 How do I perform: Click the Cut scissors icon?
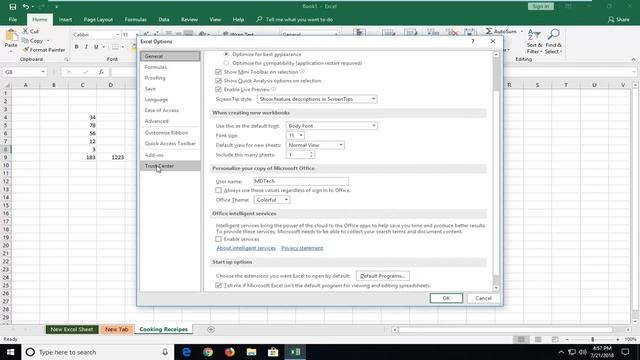(25, 31)
